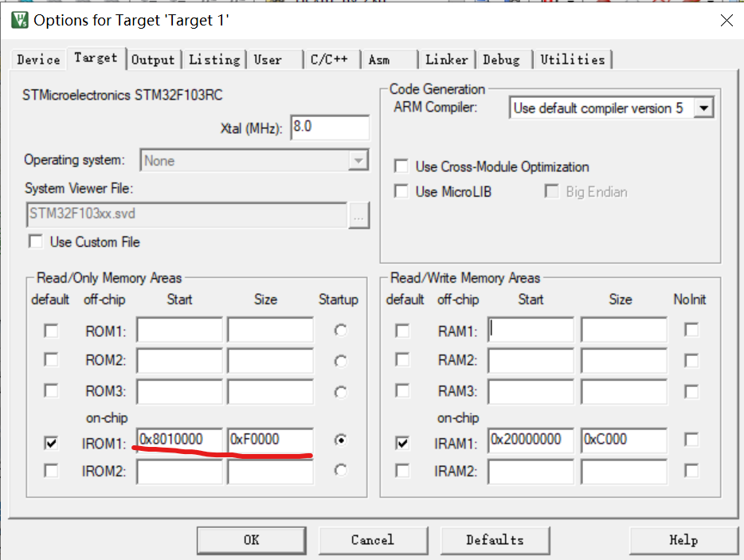Click the IRAM2 Start field
The height and width of the screenshot is (560, 744).
tap(531, 472)
